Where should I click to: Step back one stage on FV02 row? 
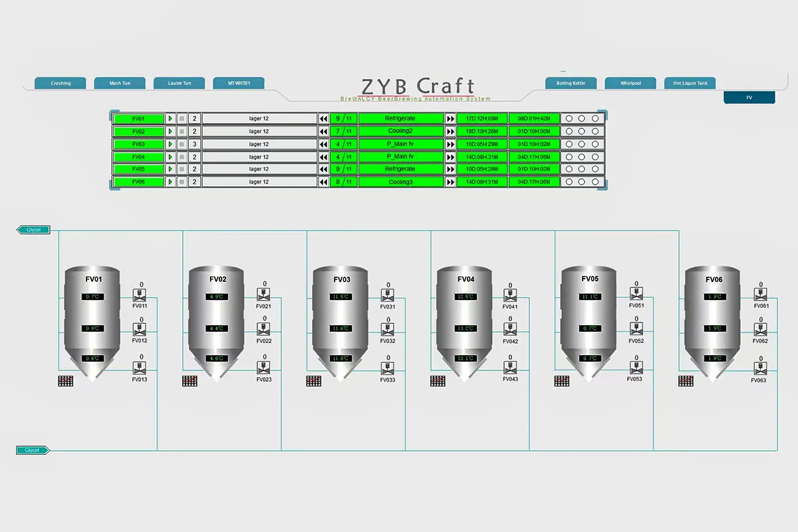324,131
